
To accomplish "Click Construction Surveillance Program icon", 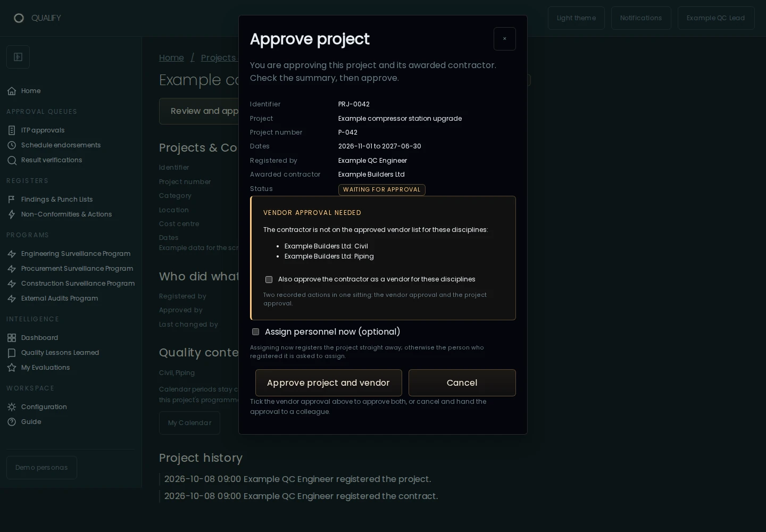I will pos(12,284).
